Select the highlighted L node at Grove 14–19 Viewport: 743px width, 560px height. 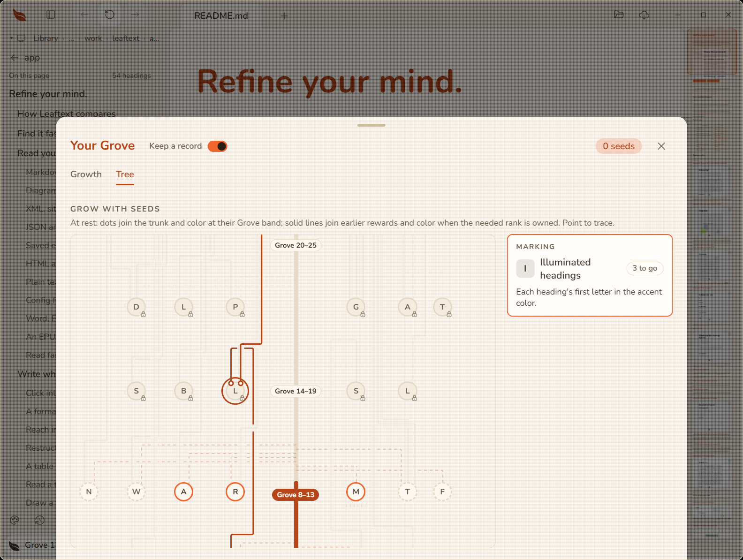[235, 391]
